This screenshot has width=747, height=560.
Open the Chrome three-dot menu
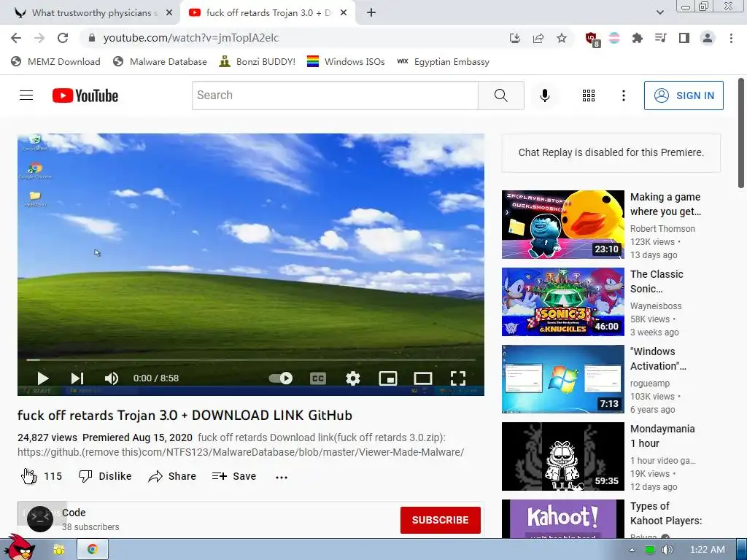(x=731, y=38)
